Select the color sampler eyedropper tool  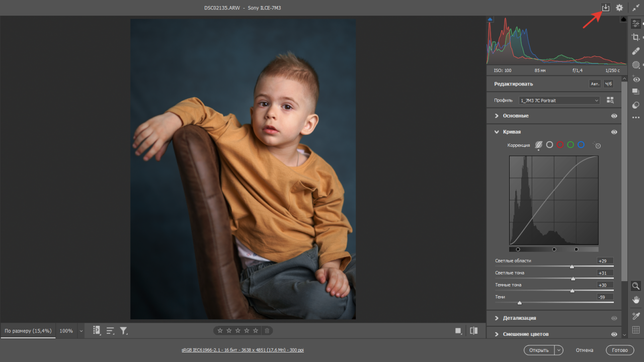636,316
